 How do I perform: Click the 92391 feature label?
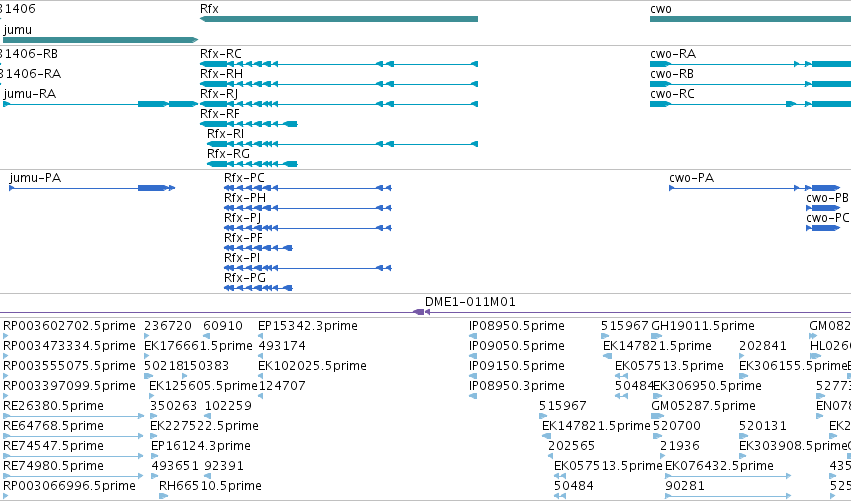pyautogui.click(x=224, y=466)
